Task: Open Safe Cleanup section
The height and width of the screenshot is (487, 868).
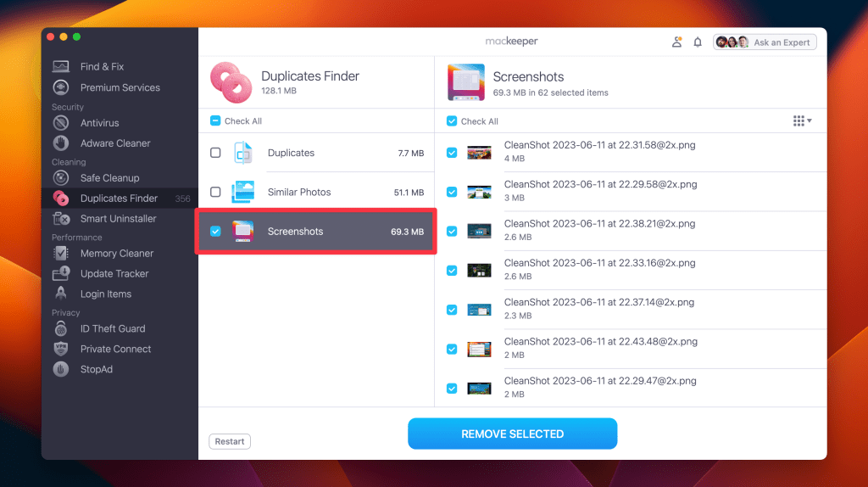Action: 109,178
